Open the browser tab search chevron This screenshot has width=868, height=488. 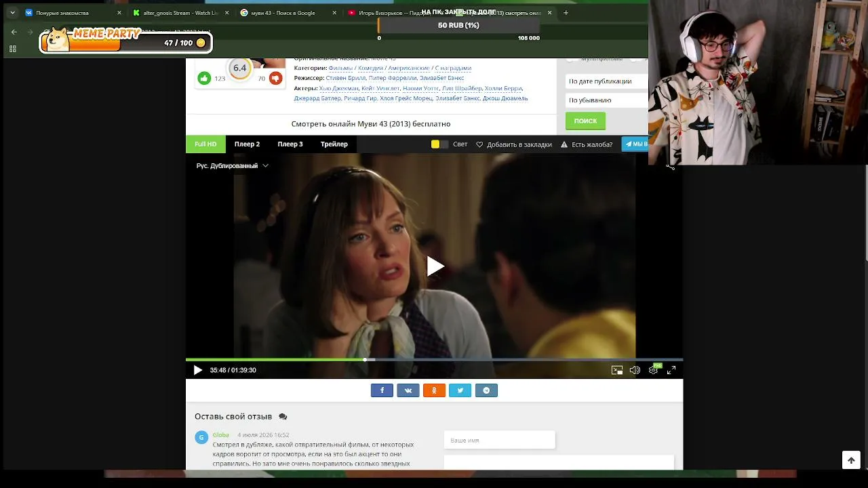pos(12,12)
